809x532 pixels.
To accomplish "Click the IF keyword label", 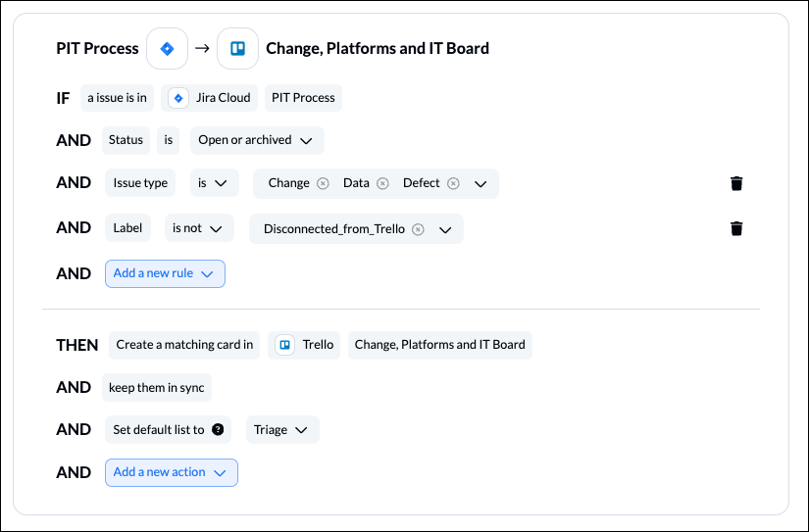I will coord(63,98).
